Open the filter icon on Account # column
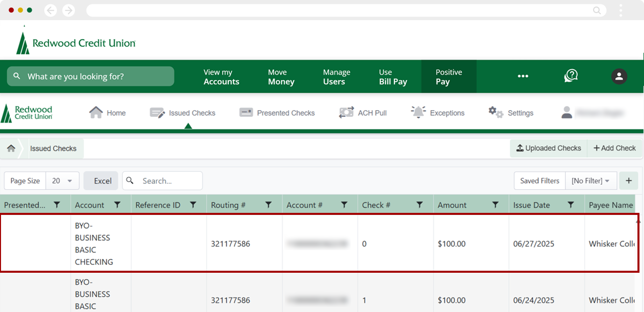644x312 pixels. 344,205
